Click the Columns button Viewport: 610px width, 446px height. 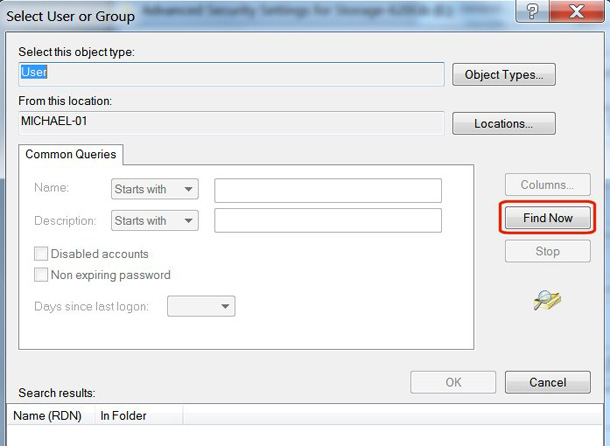tap(548, 185)
